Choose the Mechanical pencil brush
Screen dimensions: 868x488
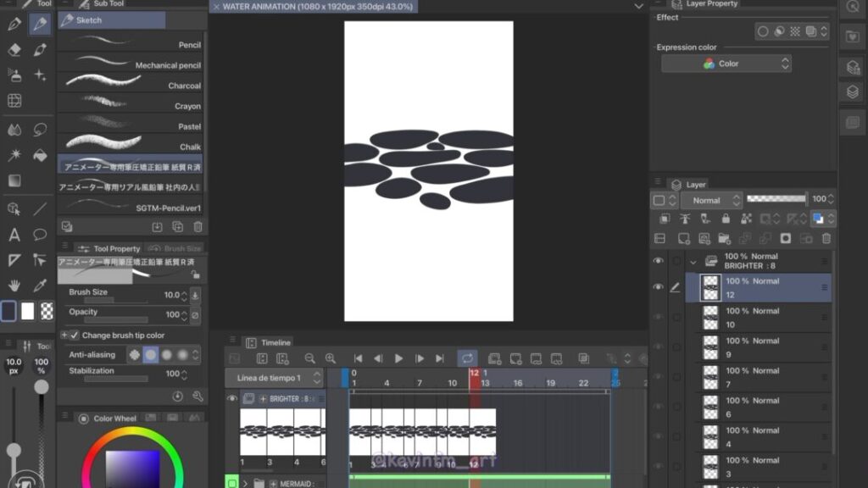click(x=130, y=63)
